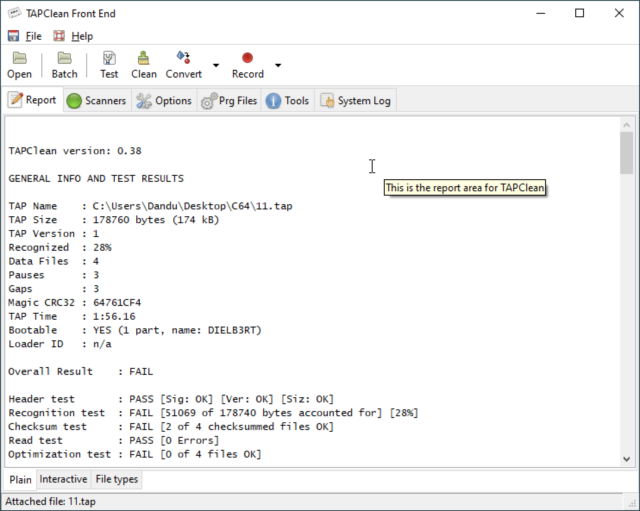
Task: Click the Options wrench icon
Action: click(143, 101)
